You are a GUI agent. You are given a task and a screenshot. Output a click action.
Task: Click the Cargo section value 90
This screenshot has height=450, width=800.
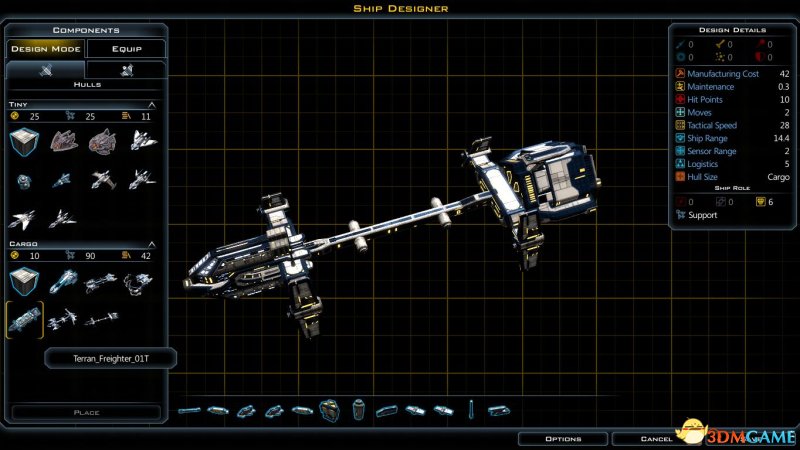[x=90, y=256]
